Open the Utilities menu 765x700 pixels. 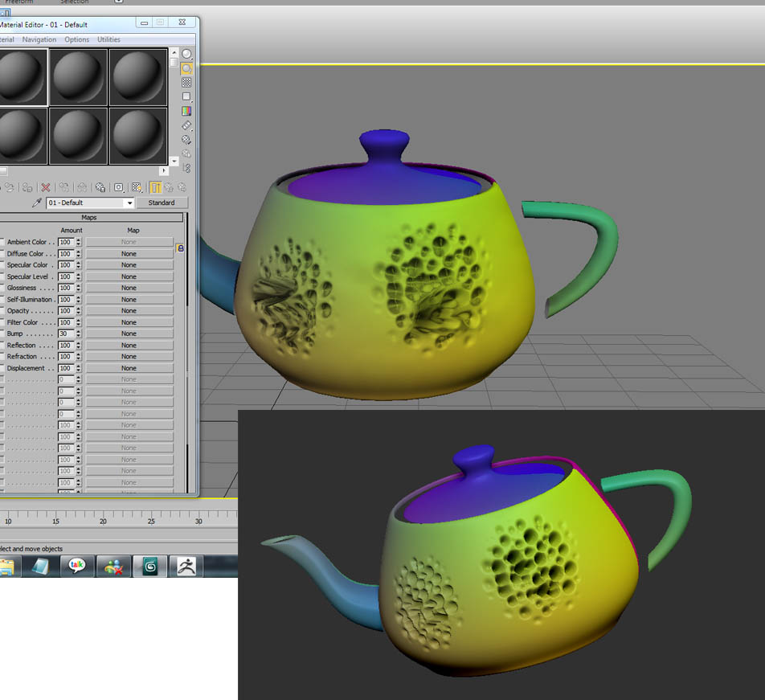pyautogui.click(x=108, y=39)
